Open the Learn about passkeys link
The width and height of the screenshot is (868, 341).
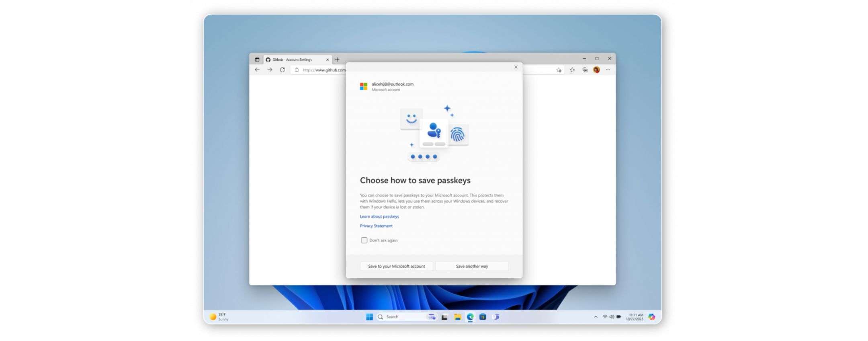click(379, 216)
